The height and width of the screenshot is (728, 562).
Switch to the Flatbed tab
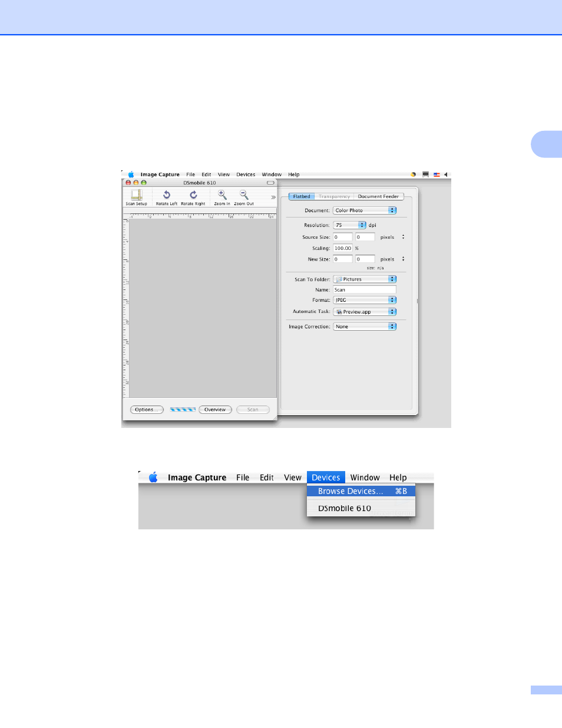click(302, 196)
